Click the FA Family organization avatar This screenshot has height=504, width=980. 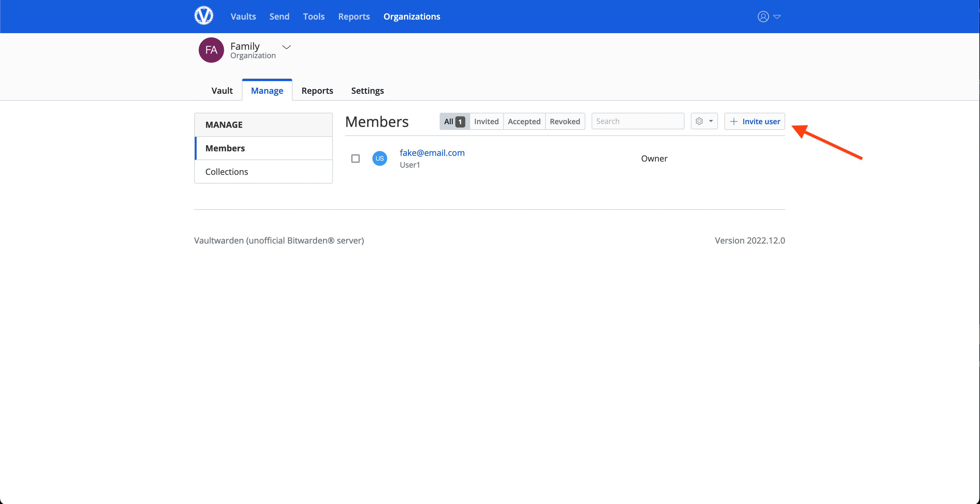tap(211, 50)
